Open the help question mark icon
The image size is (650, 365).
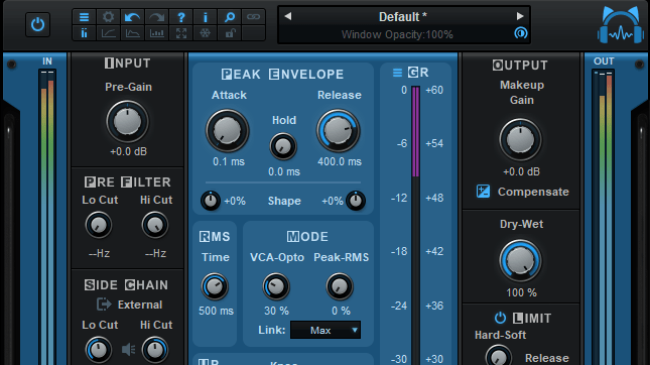pos(181,17)
